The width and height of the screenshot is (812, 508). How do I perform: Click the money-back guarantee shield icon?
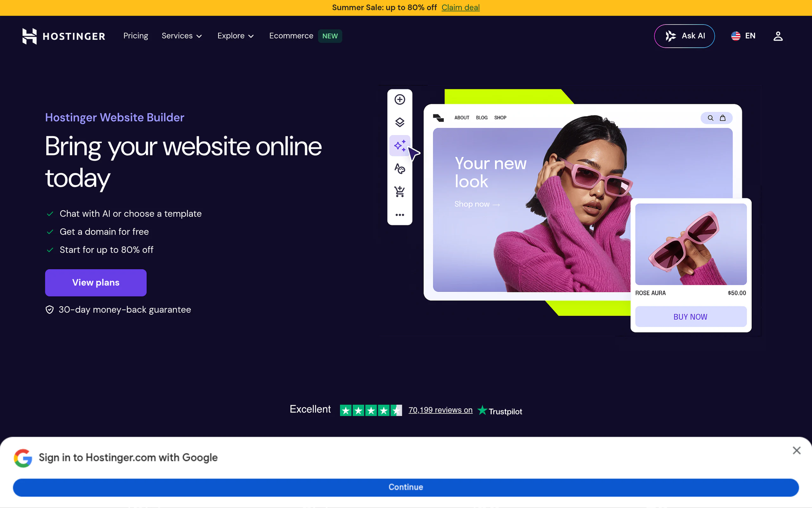click(x=50, y=310)
